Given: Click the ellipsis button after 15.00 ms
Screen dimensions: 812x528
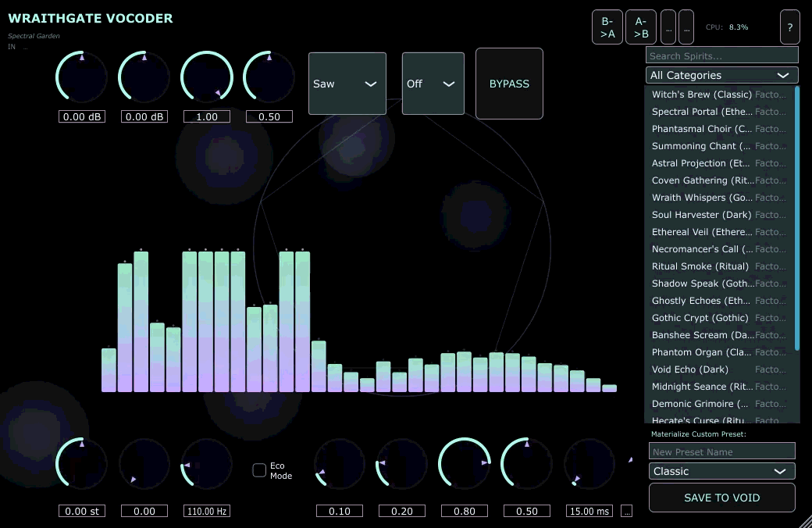Looking at the screenshot, I should pyautogui.click(x=627, y=511).
